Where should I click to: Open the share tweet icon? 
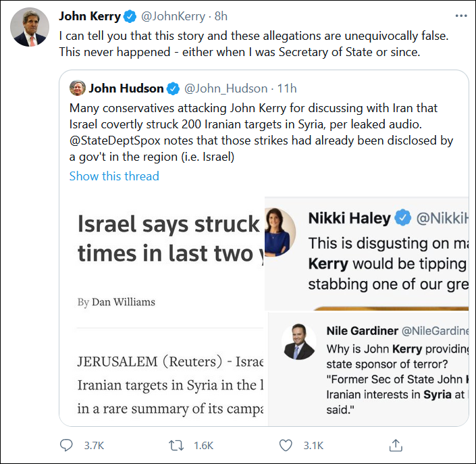point(396,445)
